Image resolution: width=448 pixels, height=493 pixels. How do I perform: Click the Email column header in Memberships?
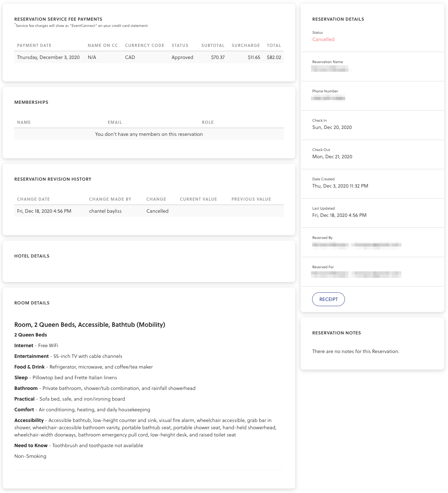tap(115, 122)
